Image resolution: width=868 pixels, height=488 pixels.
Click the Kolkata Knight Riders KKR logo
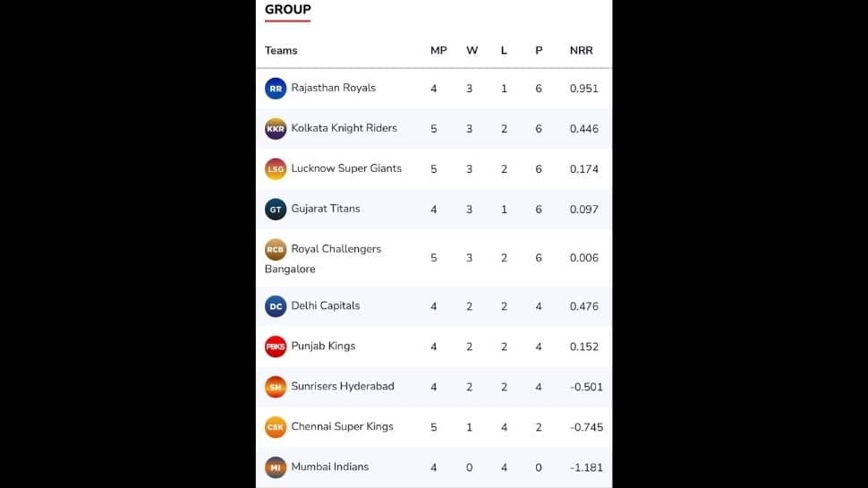coord(275,129)
